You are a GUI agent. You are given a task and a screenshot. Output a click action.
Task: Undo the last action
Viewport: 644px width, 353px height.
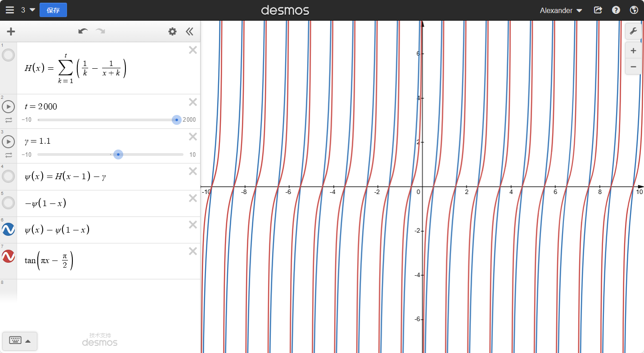coord(83,31)
